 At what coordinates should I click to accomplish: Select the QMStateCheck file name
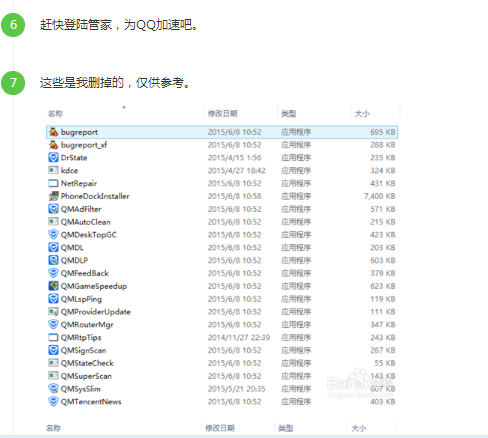(x=87, y=363)
